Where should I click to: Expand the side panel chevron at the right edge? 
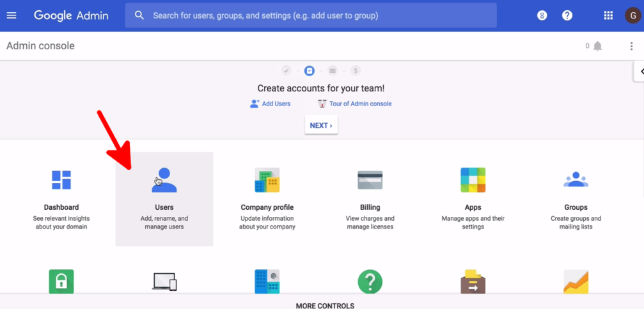[x=640, y=72]
